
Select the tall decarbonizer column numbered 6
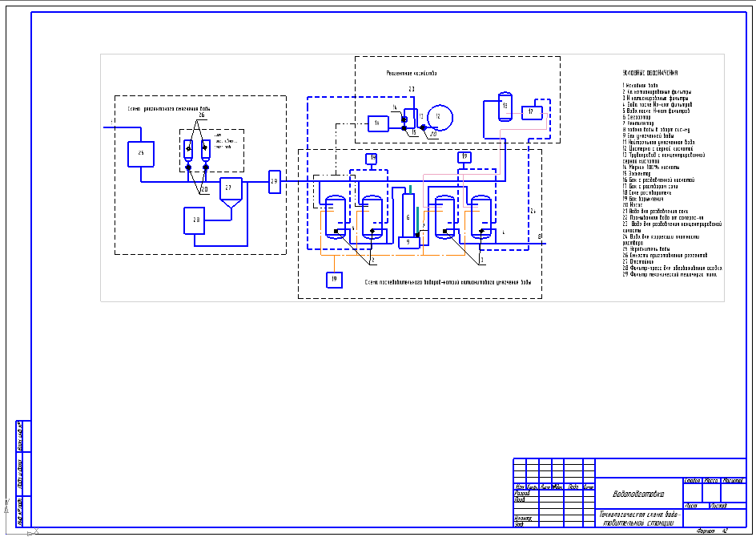tap(408, 215)
